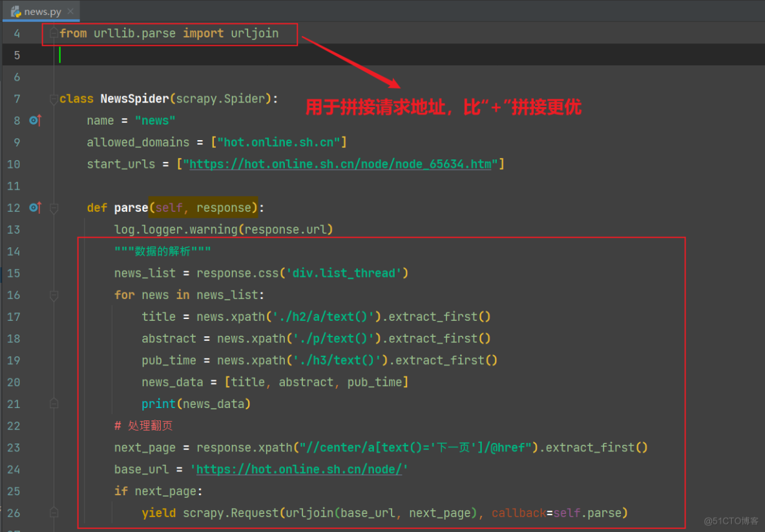Image resolution: width=765 pixels, height=532 pixels.
Task: Click the if next_page condition line
Action: (x=158, y=491)
